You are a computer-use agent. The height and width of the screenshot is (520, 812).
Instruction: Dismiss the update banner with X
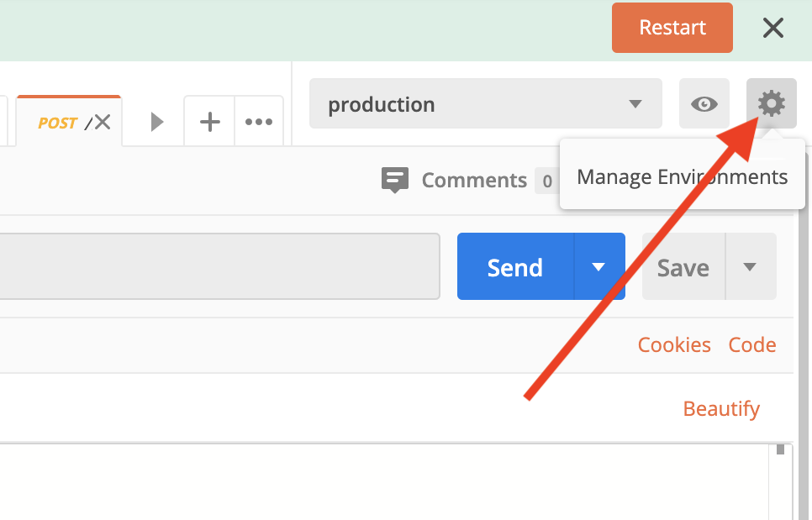click(x=773, y=28)
